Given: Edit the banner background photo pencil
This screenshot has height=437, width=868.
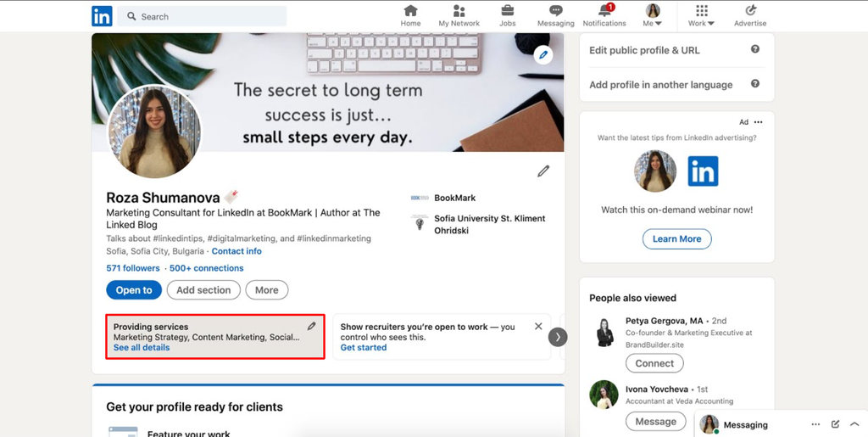Looking at the screenshot, I should coord(543,55).
